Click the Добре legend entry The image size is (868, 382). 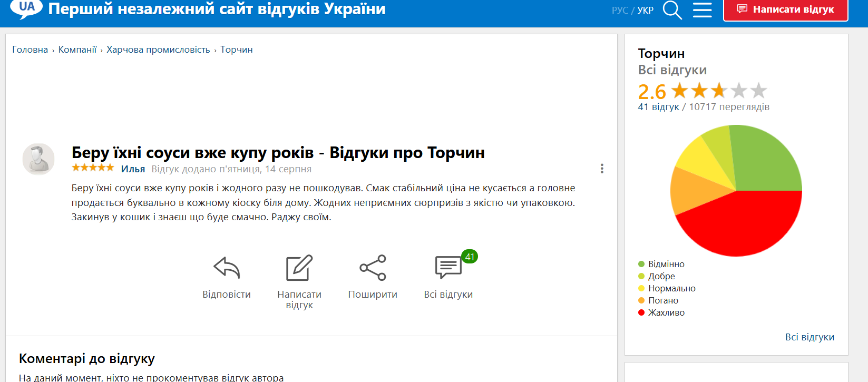(x=657, y=276)
